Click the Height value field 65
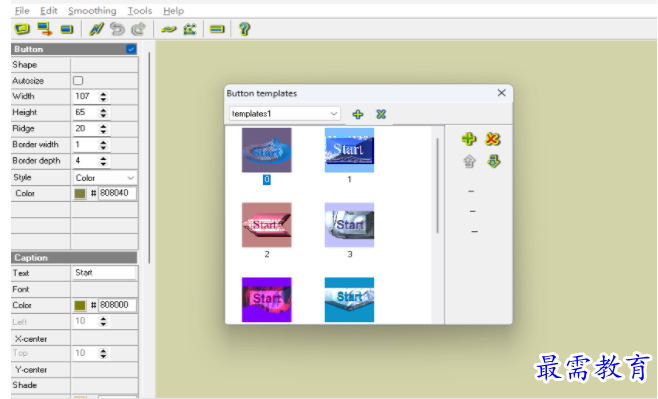 (86, 112)
